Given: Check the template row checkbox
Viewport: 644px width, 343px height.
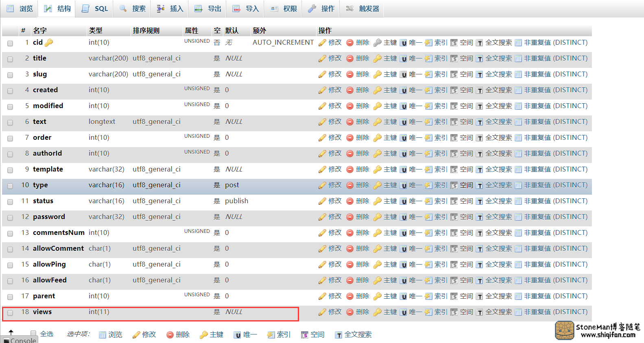Looking at the screenshot, I should pos(10,170).
